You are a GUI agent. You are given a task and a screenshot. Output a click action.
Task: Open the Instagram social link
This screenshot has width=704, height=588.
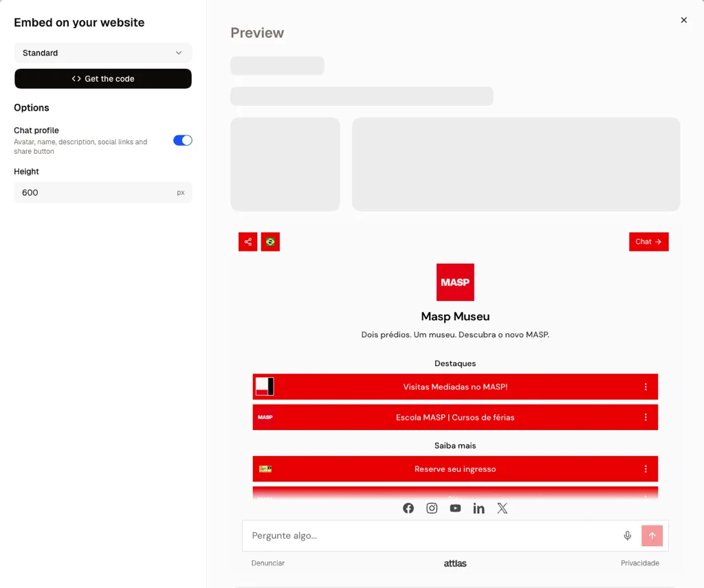click(432, 508)
